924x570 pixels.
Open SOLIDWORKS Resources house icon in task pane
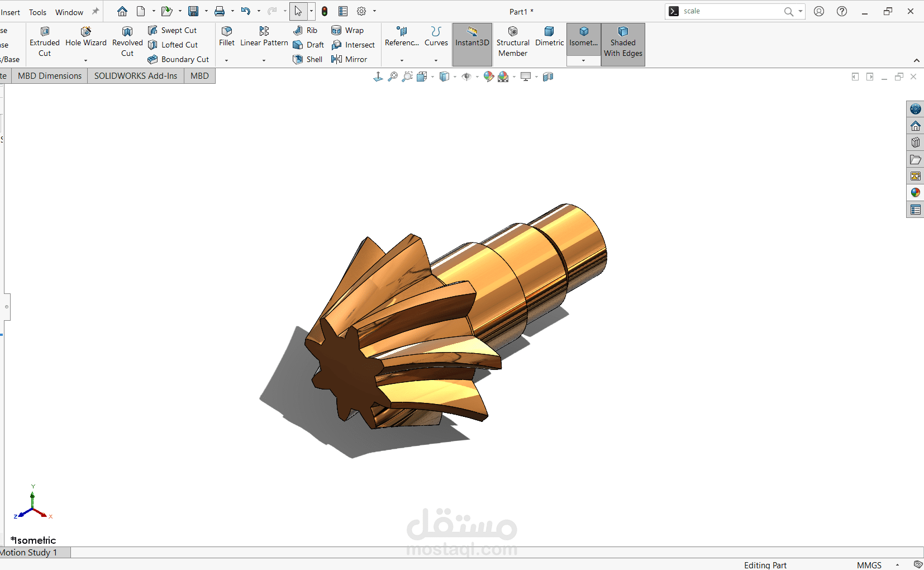[x=915, y=126]
